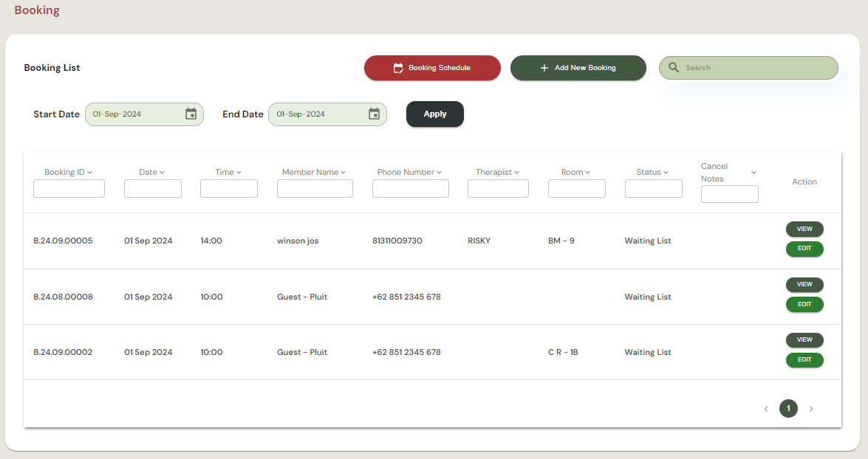Edit booking B.24.09.00002
Image resolution: width=868 pixels, height=459 pixels.
pyautogui.click(x=804, y=360)
